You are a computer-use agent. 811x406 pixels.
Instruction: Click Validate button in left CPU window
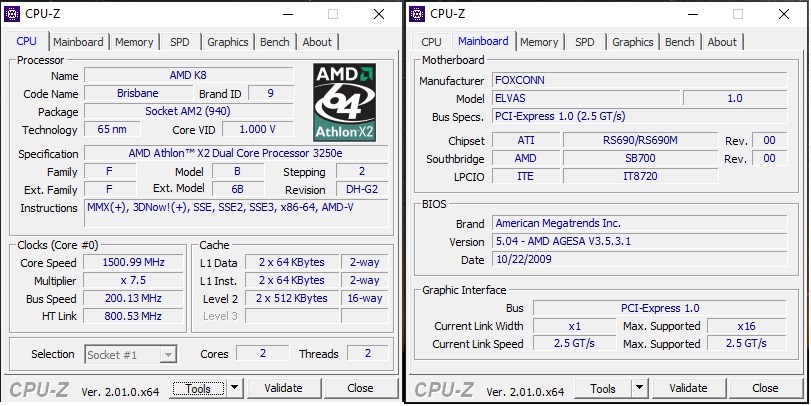[x=283, y=388]
